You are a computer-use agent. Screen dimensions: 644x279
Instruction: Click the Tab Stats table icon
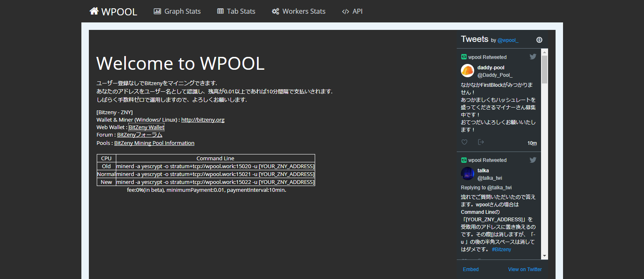(x=220, y=11)
